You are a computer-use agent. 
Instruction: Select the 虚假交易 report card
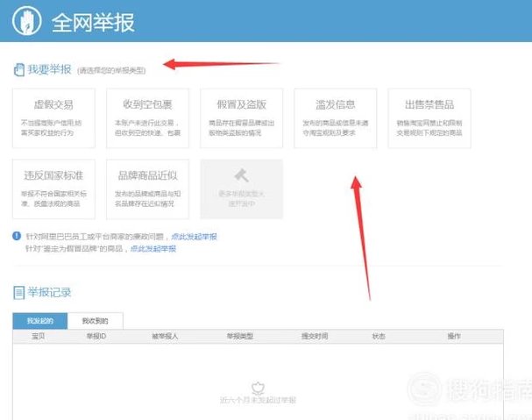pyautogui.click(x=53, y=118)
